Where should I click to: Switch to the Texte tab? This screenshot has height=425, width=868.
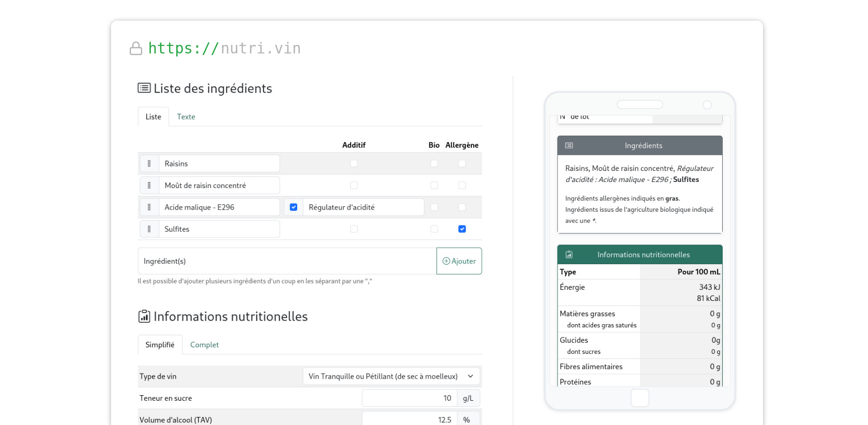(x=186, y=117)
